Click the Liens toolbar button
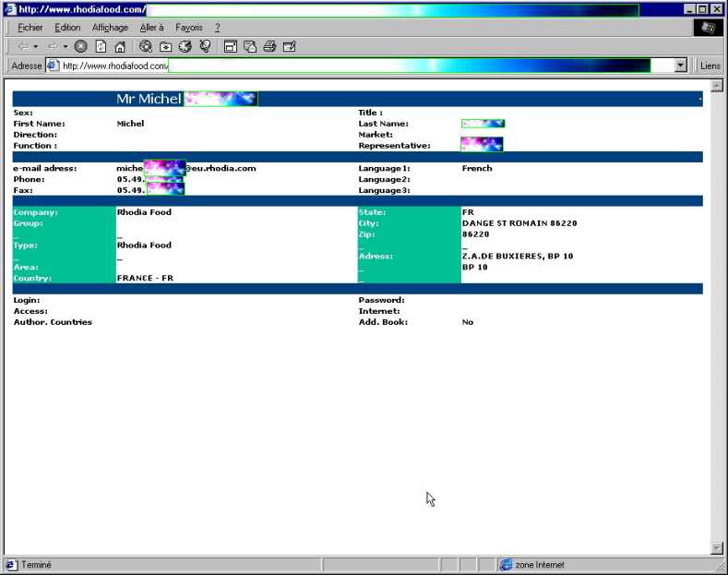Viewport: 728px width, 575px height. 710,66
